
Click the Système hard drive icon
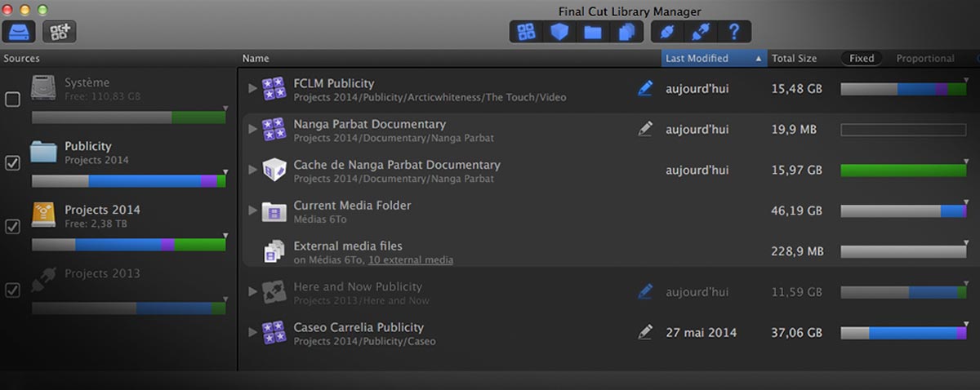[x=45, y=88]
